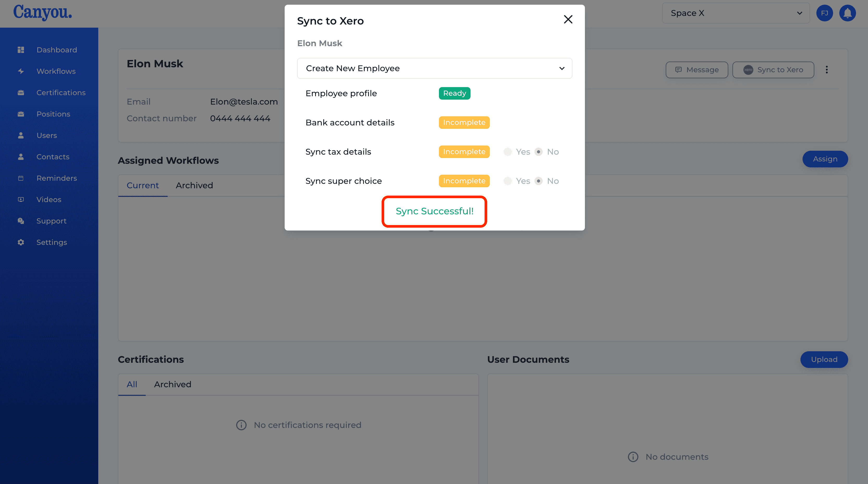Click the Upload button for User Documents

tap(824, 359)
